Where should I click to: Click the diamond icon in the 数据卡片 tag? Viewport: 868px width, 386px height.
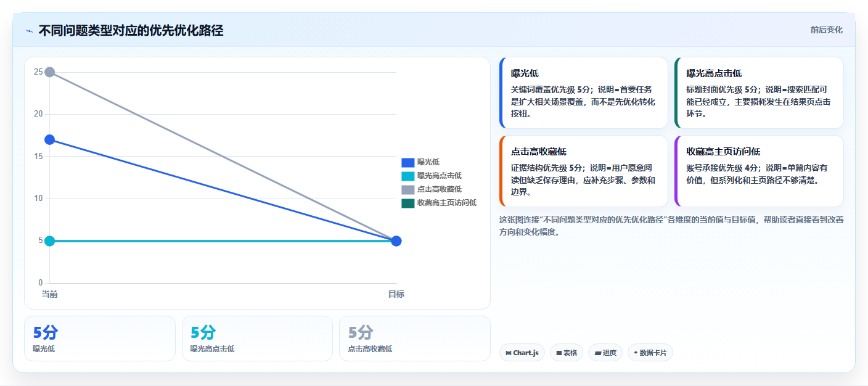click(636, 353)
